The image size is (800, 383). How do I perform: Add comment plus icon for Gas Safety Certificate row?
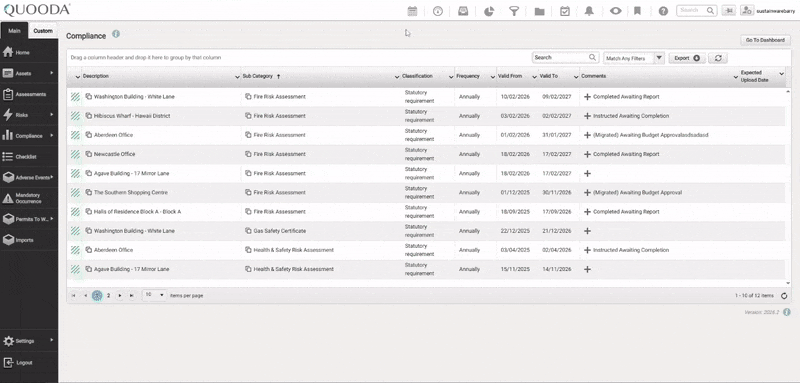pos(587,231)
